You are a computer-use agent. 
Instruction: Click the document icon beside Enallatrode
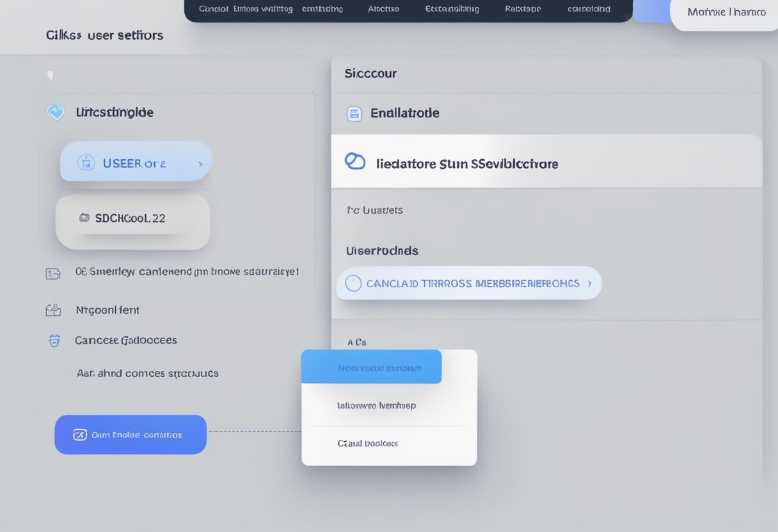354,114
